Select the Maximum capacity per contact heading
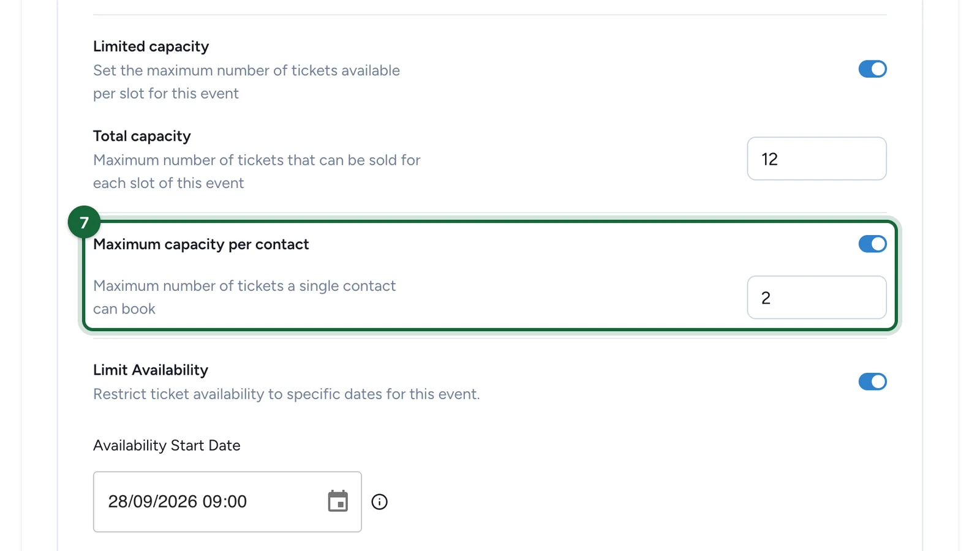This screenshot has height=551, width=980. point(201,244)
